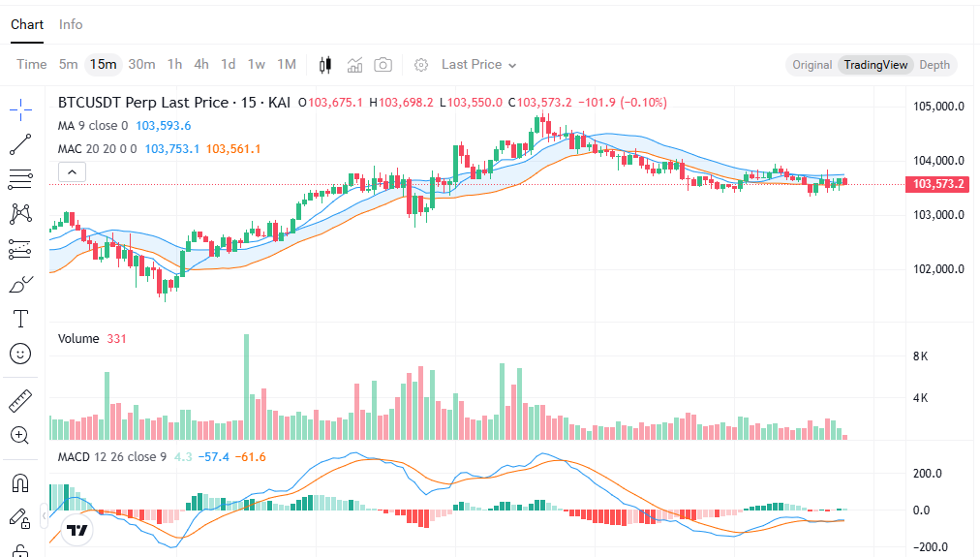The width and height of the screenshot is (980, 557).
Task: Toggle stay-in-drawing-mode pencil lock icon
Action: click(x=20, y=518)
